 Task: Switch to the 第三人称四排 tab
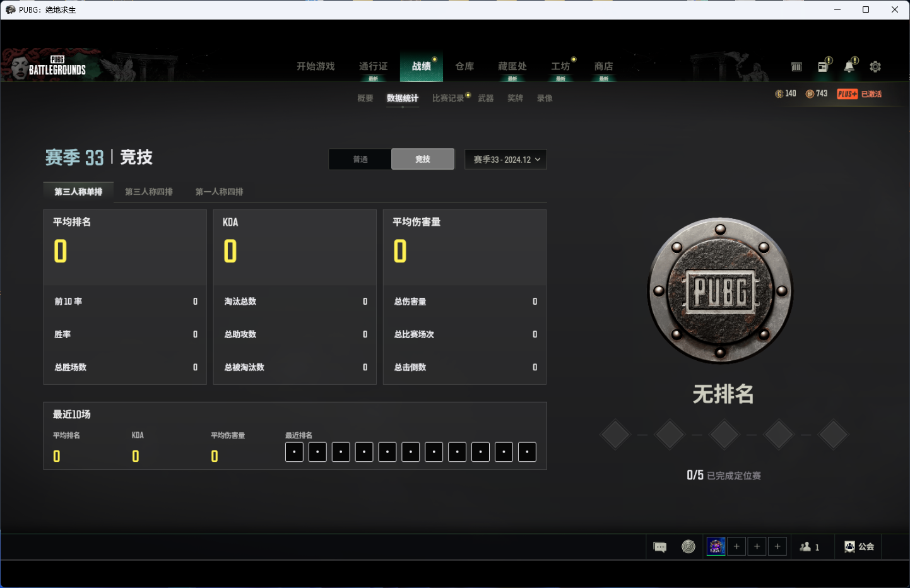[149, 192]
